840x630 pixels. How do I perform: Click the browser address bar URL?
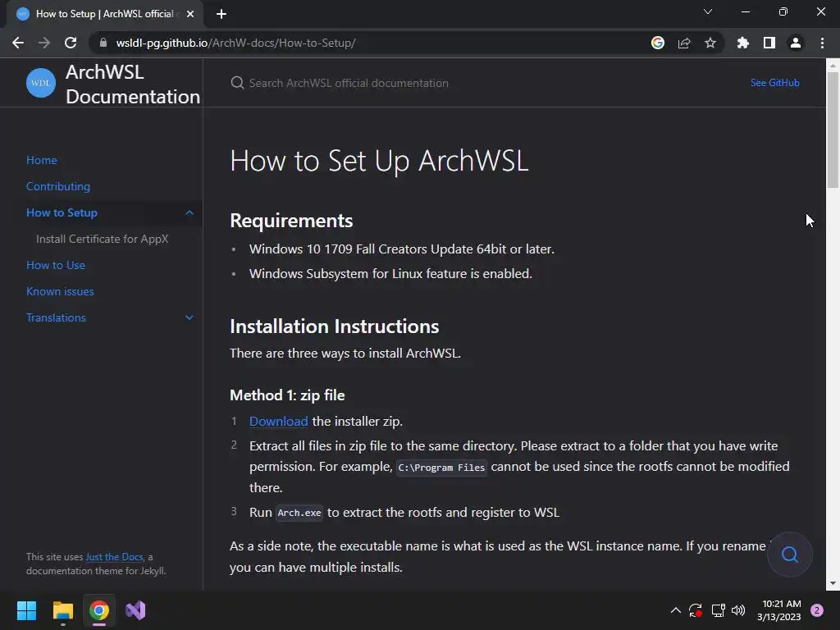click(235, 43)
